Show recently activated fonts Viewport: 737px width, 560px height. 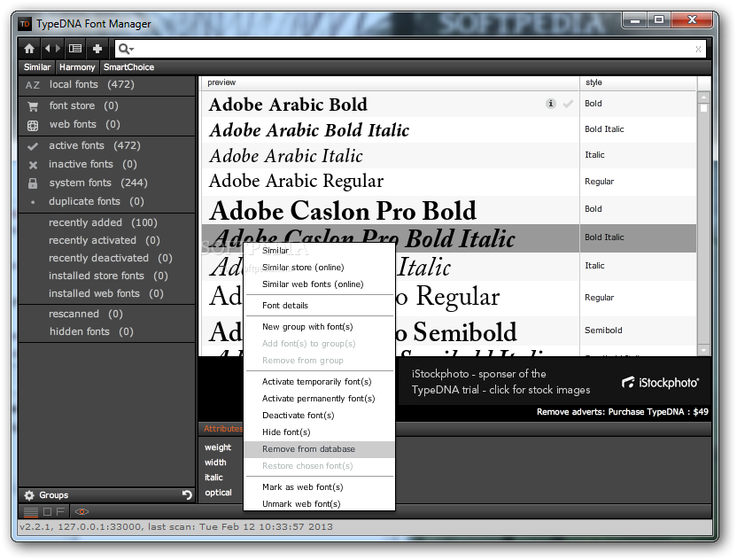(x=106, y=240)
